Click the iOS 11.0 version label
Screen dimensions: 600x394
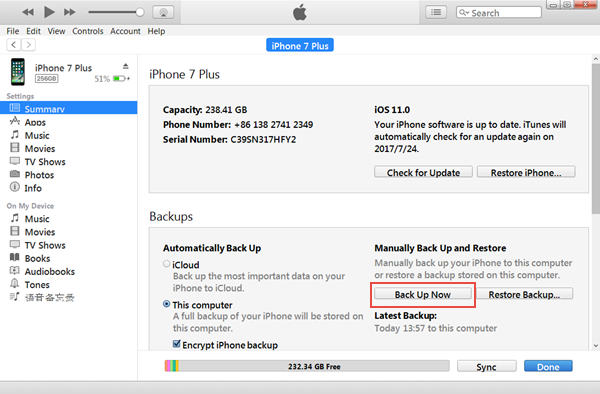click(392, 110)
